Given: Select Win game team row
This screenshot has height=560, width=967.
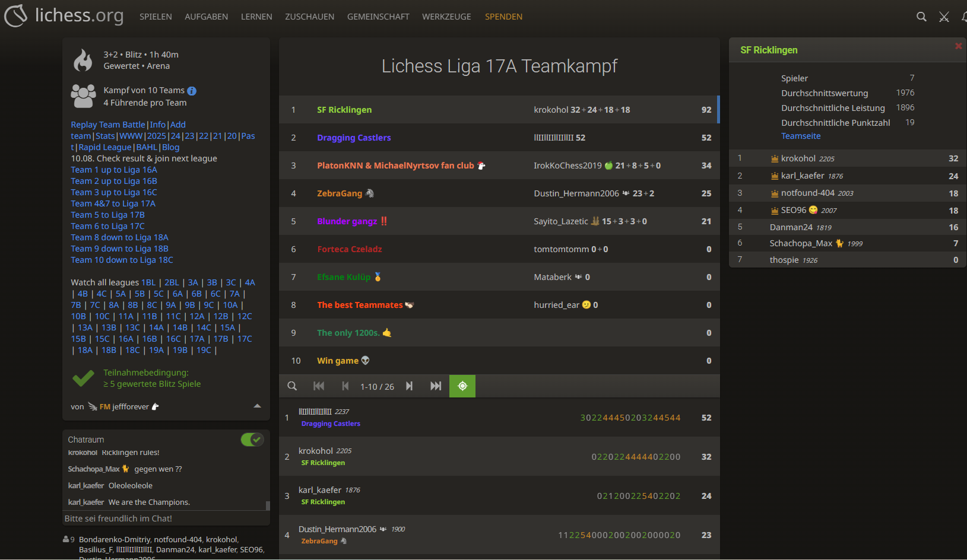Looking at the screenshot, I should click(x=499, y=361).
